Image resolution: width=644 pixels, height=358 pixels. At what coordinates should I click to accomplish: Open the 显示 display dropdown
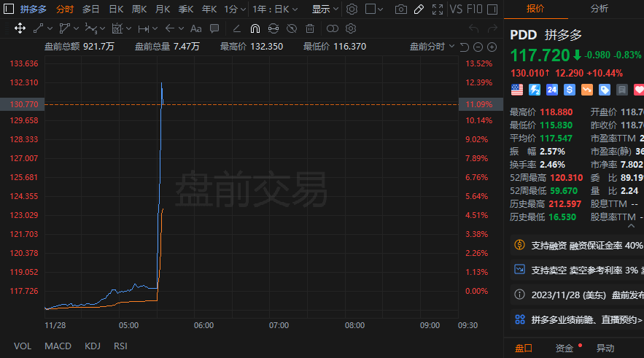[325, 9]
